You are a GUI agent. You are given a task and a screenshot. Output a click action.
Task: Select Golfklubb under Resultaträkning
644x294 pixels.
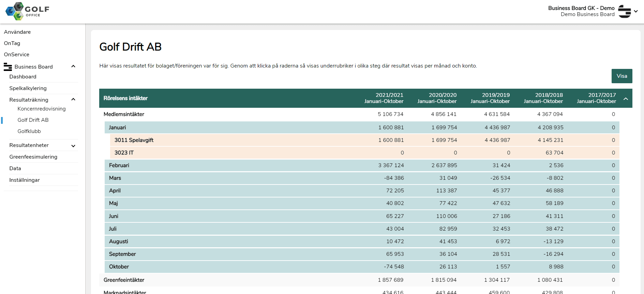click(29, 131)
